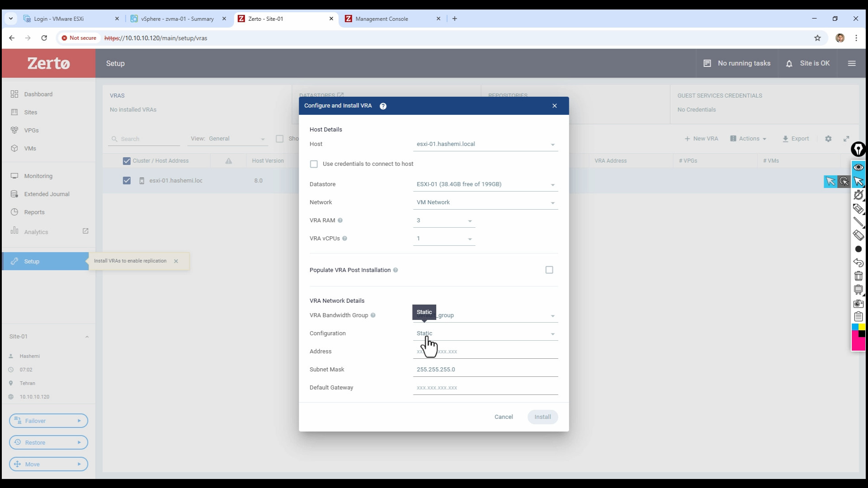Click the Site is OK bell icon

coord(789,64)
